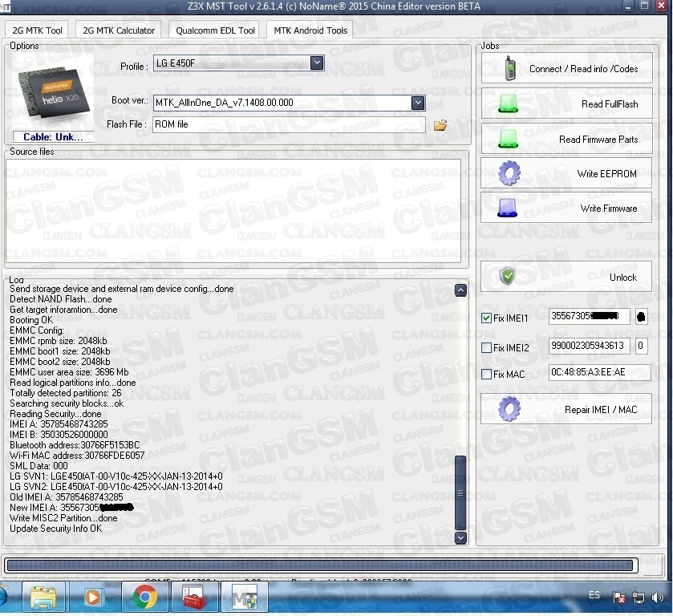Viewport: 673px width, 616px height.
Task: Start the Read FullFlash job
Action: click(x=566, y=103)
